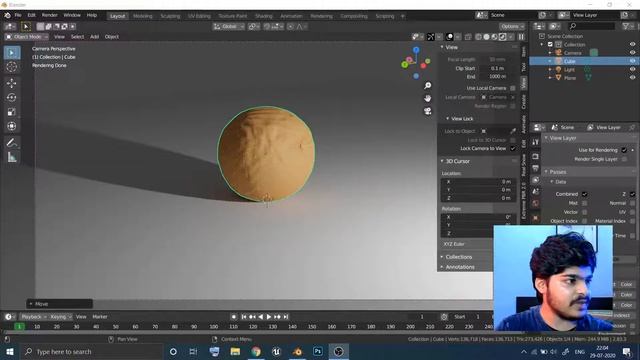
Task: Collapse the View panel in the sidebar
Action: [442, 47]
